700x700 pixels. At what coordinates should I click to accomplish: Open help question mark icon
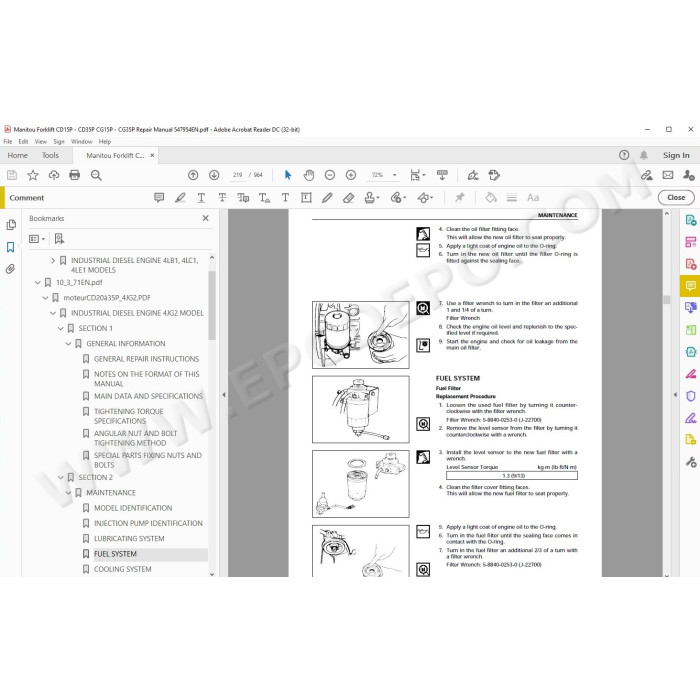624,155
